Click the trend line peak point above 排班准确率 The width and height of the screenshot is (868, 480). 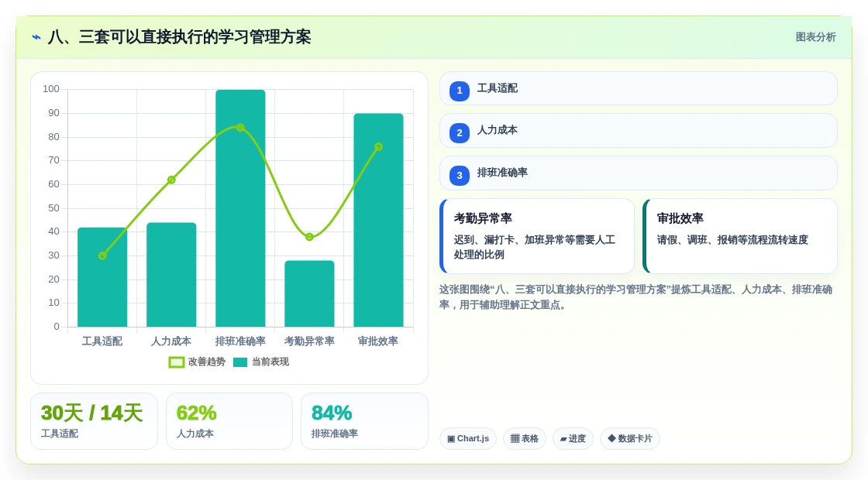[240, 128]
